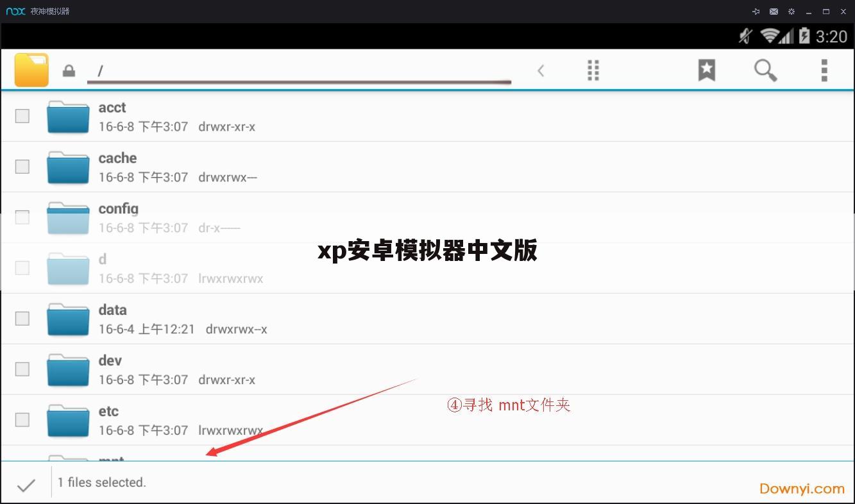Image resolution: width=855 pixels, height=504 pixels.
Task: Open the yellow file manager home icon
Action: coord(31,69)
